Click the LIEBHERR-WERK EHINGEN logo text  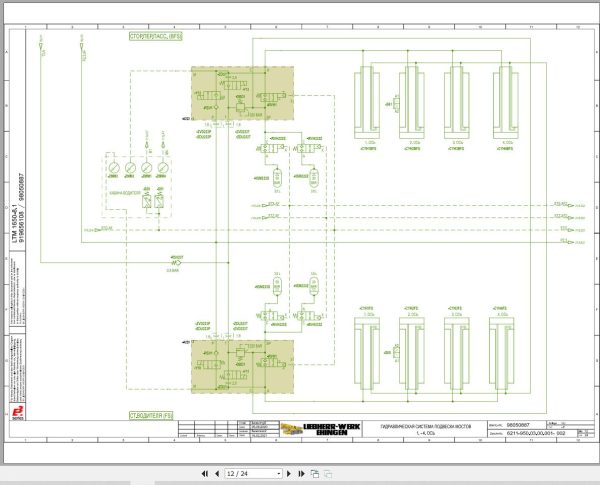pos(331,429)
